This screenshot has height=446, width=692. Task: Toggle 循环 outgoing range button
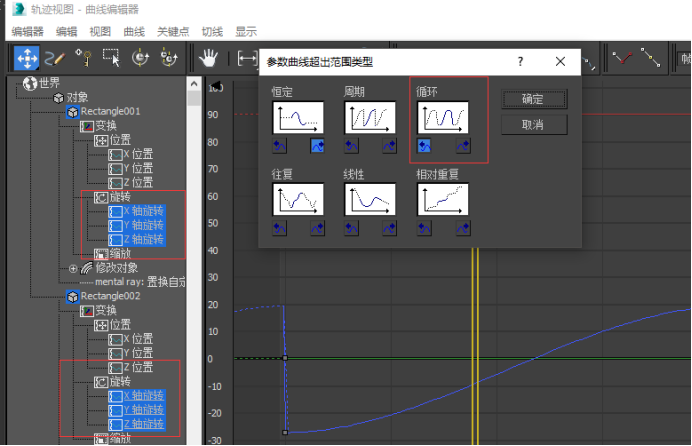(x=463, y=146)
